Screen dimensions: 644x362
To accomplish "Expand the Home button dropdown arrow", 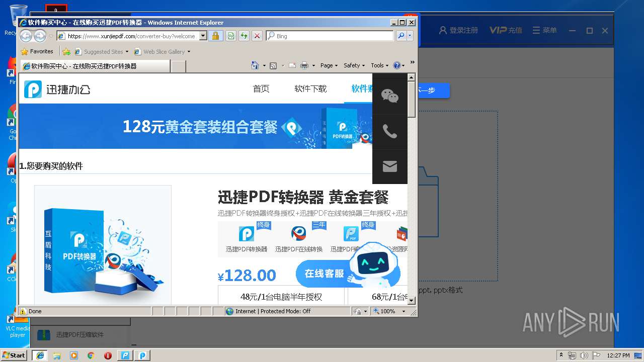I will [264, 65].
